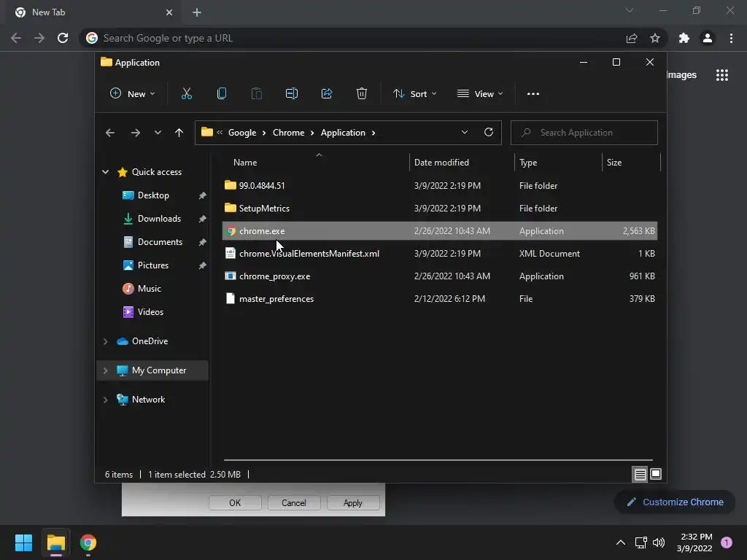The width and height of the screenshot is (747, 560).
Task: Open recent locations chevron dropdown
Action: click(158, 133)
